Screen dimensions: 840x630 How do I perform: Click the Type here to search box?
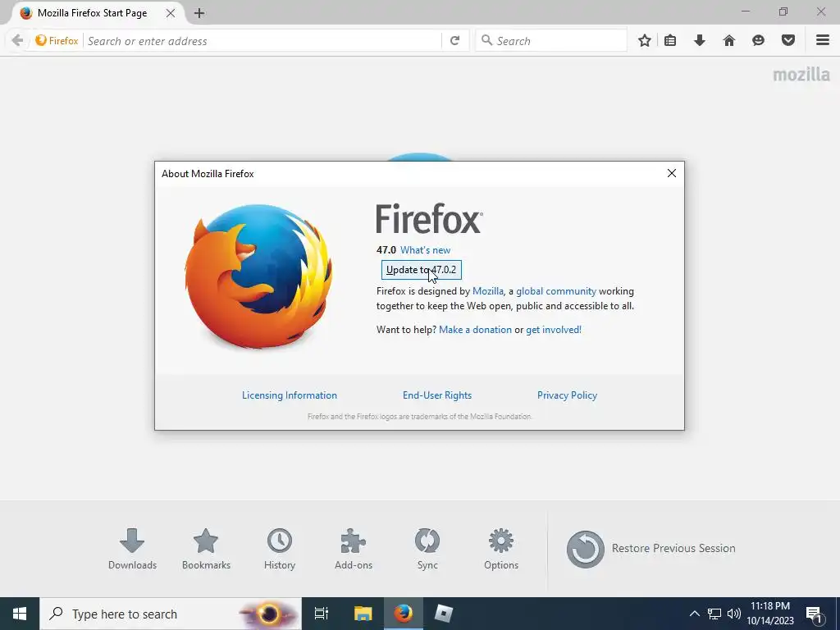click(171, 614)
